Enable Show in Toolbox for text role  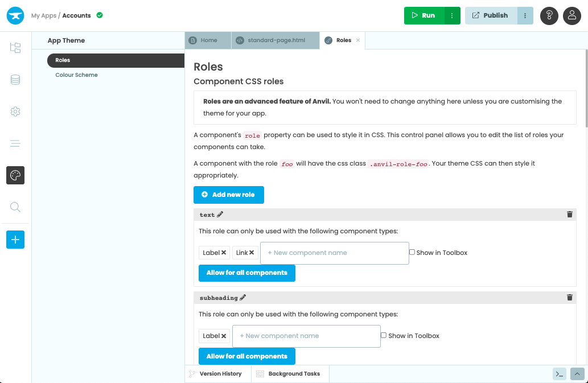412,252
